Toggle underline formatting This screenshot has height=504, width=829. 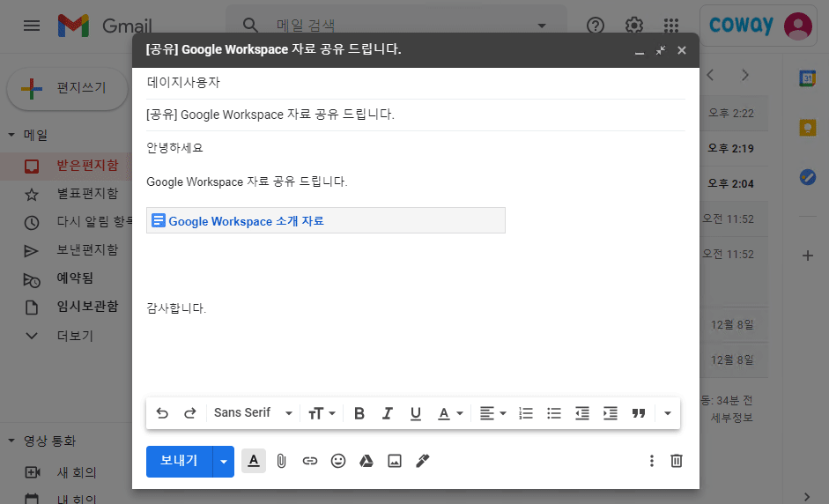click(x=416, y=413)
